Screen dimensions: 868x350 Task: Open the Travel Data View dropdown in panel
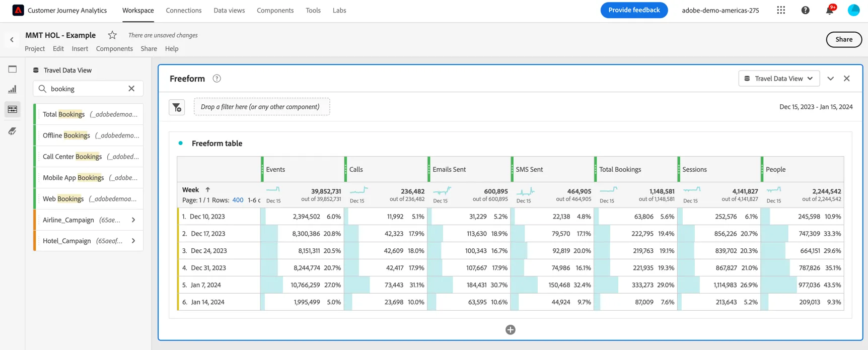779,79
